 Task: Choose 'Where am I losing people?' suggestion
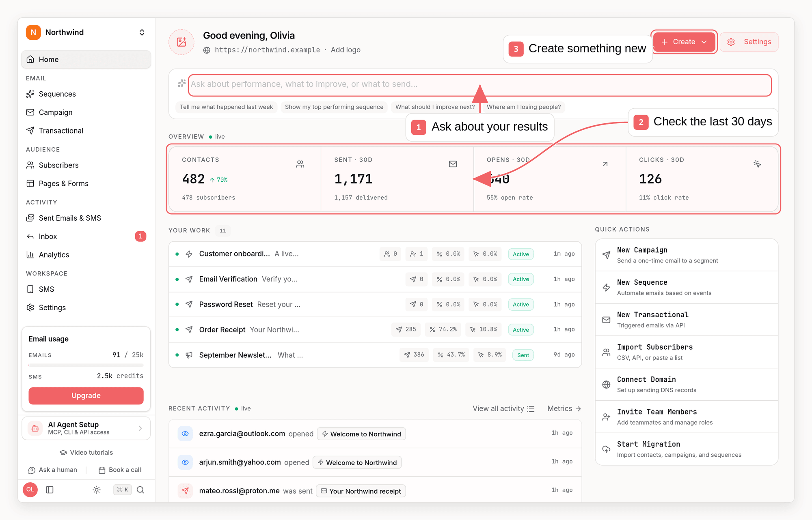524,107
